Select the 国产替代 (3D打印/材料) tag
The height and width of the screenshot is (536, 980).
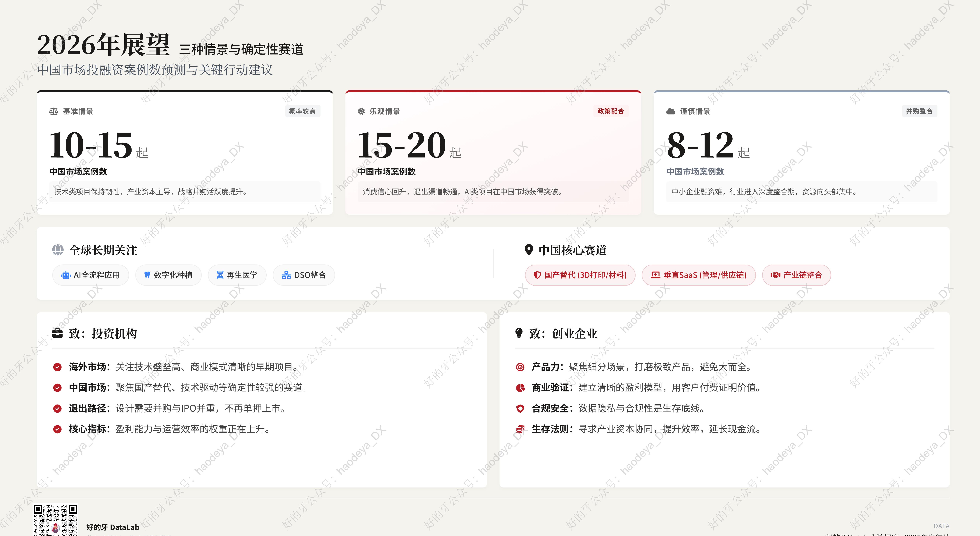point(580,275)
